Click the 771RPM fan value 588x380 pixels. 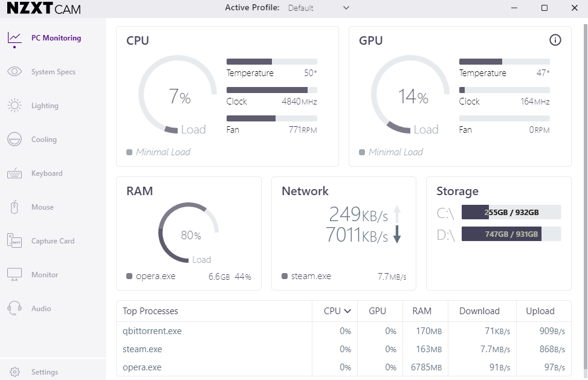click(303, 130)
